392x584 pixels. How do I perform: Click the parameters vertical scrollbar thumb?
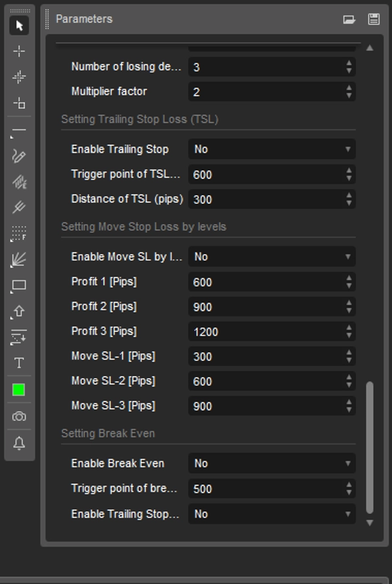coord(370,447)
